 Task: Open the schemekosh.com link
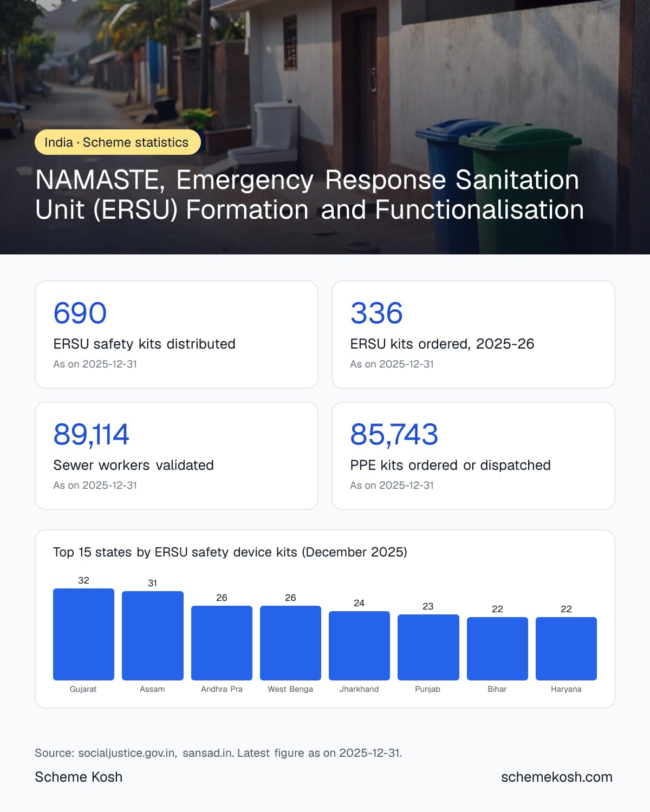click(557, 777)
